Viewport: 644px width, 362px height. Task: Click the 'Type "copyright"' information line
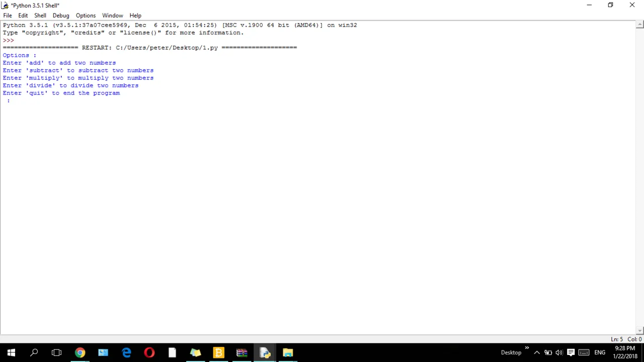tap(123, 33)
